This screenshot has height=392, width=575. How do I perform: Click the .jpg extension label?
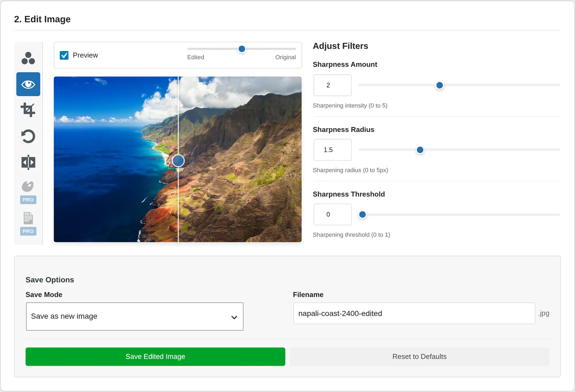(x=544, y=313)
